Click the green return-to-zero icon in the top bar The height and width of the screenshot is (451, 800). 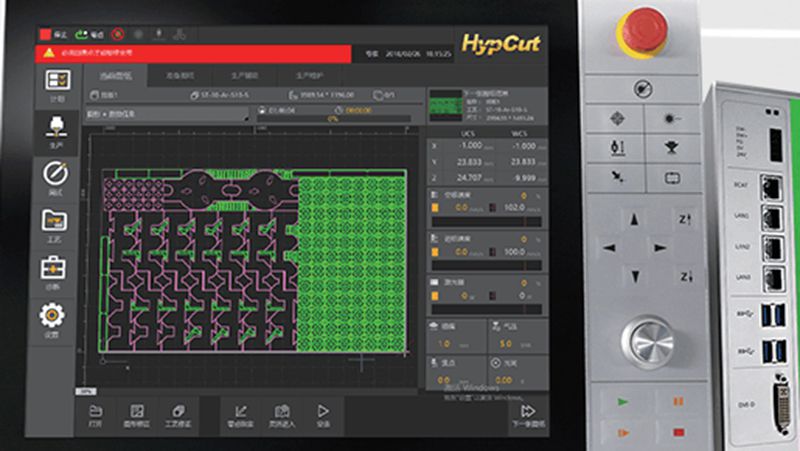point(81,33)
